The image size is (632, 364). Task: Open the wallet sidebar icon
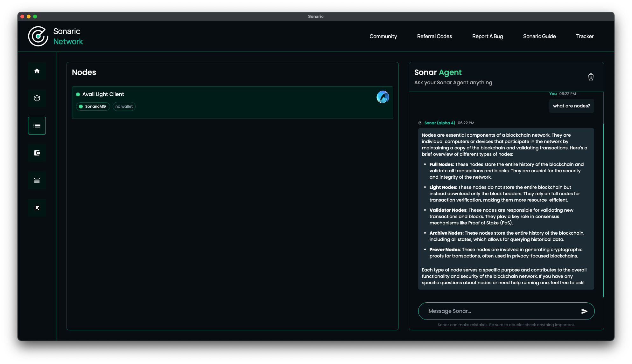coord(37,153)
